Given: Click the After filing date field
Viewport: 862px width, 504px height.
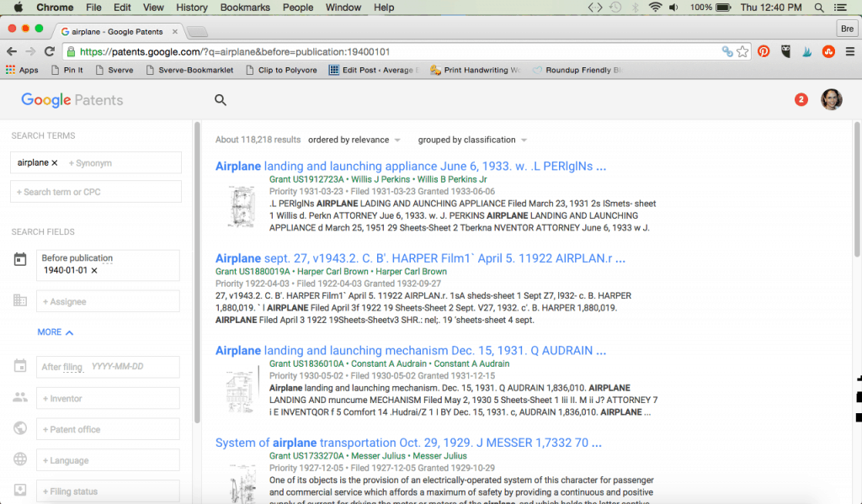Looking at the screenshot, I should tap(108, 367).
